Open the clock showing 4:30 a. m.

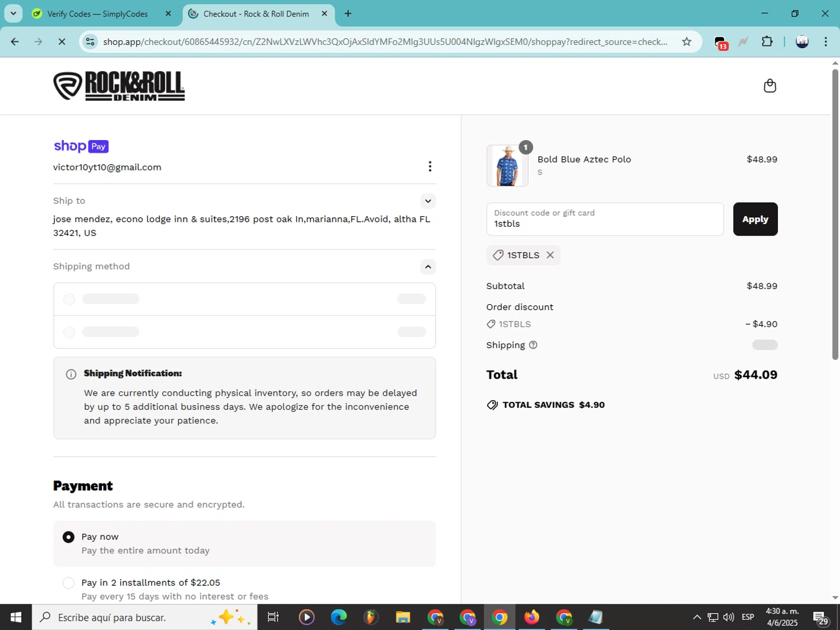pyautogui.click(x=782, y=617)
